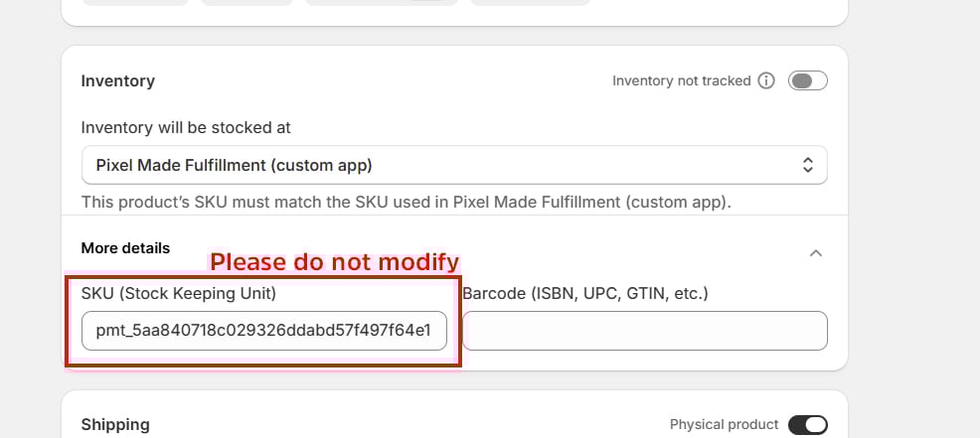Click the 'Inventory will be stocked at' label
Screen dimensions: 980x438
185,127
